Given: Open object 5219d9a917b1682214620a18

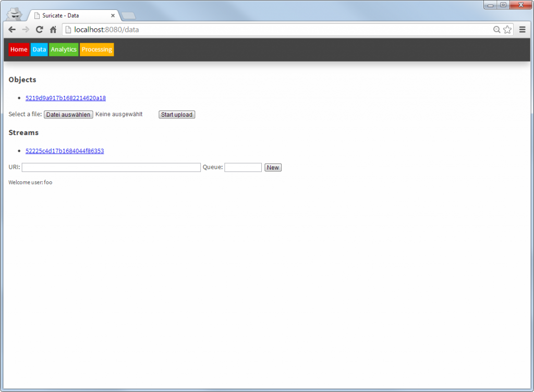Looking at the screenshot, I should [66, 98].
